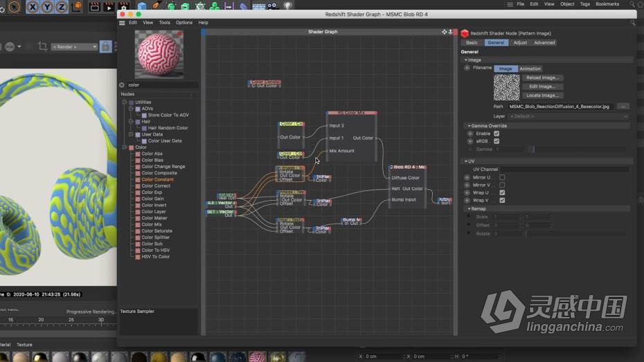Toggle the Y axis lock icon
Screen dimensions: 644x362
[47, 7]
